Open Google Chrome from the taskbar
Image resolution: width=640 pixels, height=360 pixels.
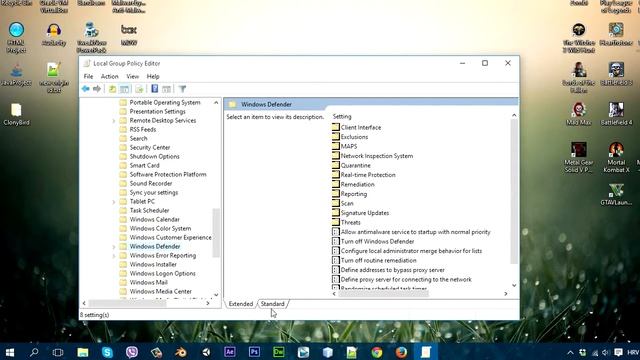click(x=377, y=352)
